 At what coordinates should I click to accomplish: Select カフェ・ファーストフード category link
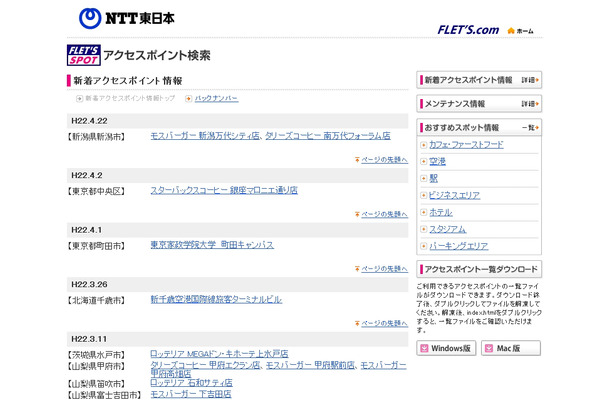point(466,145)
